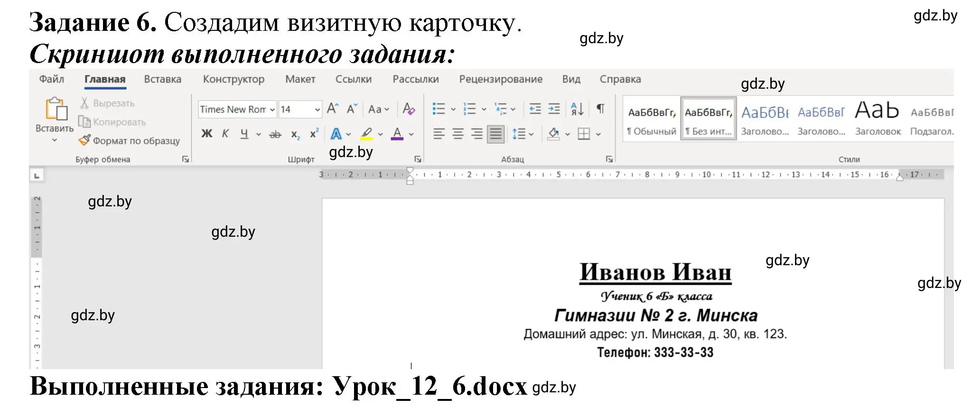Apply the Обычный style
The image size is (980, 417).
coord(652,119)
